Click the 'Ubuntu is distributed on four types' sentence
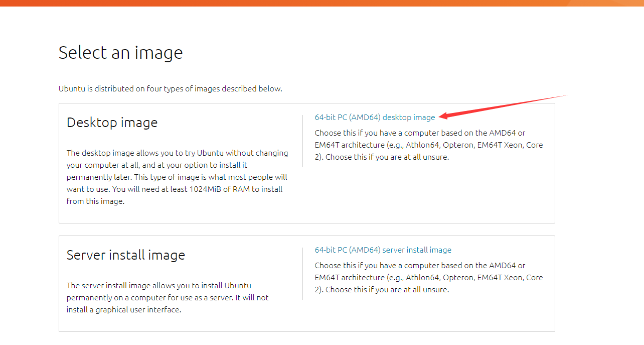The height and width of the screenshot is (345, 644). 171,89
